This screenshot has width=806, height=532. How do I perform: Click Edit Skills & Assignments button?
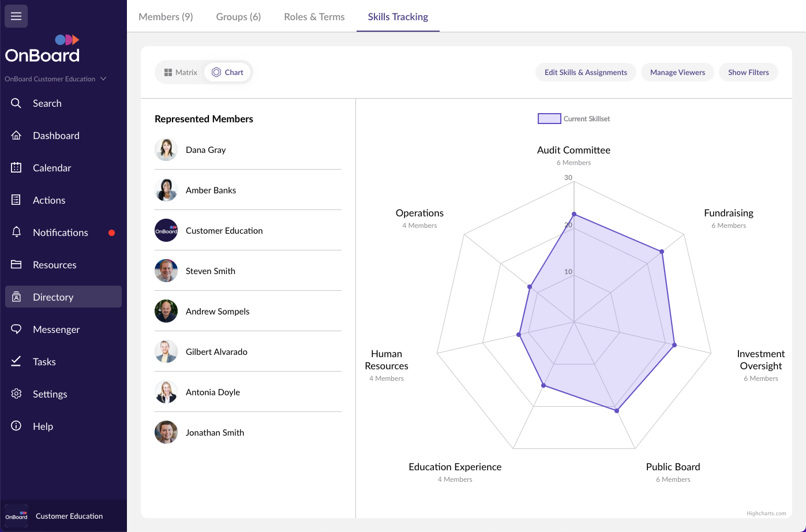point(586,73)
